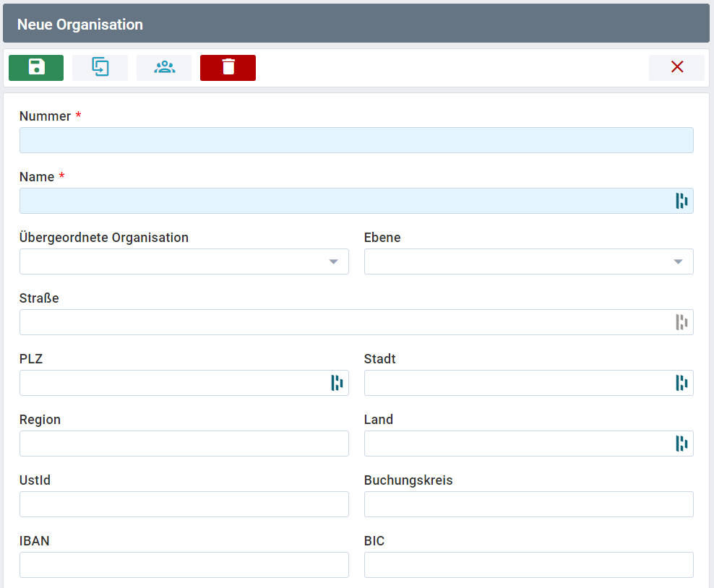Click the icon inside Stadt field
Viewport: 714px width, 588px height.
click(681, 383)
